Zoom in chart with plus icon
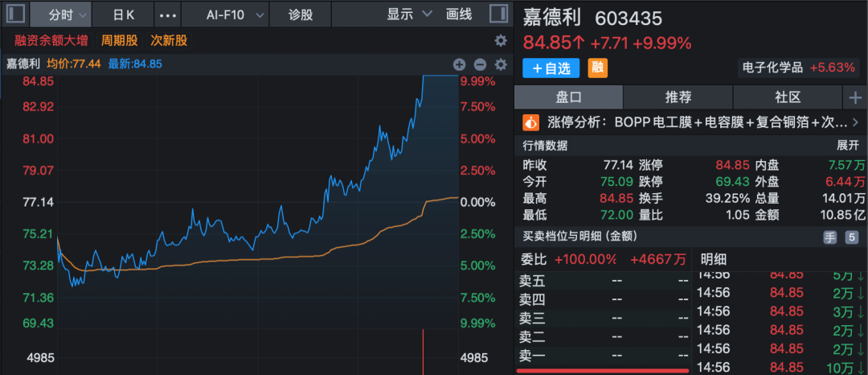 coord(460,64)
